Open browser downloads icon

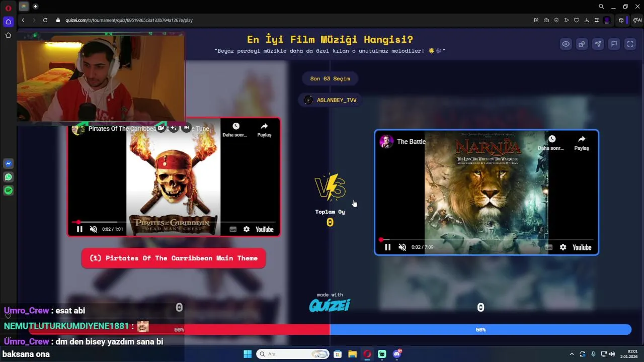click(587, 20)
